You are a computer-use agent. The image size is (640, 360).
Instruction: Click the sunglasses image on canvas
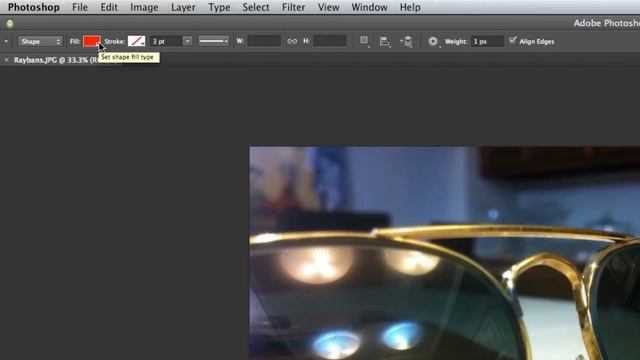(x=444, y=253)
